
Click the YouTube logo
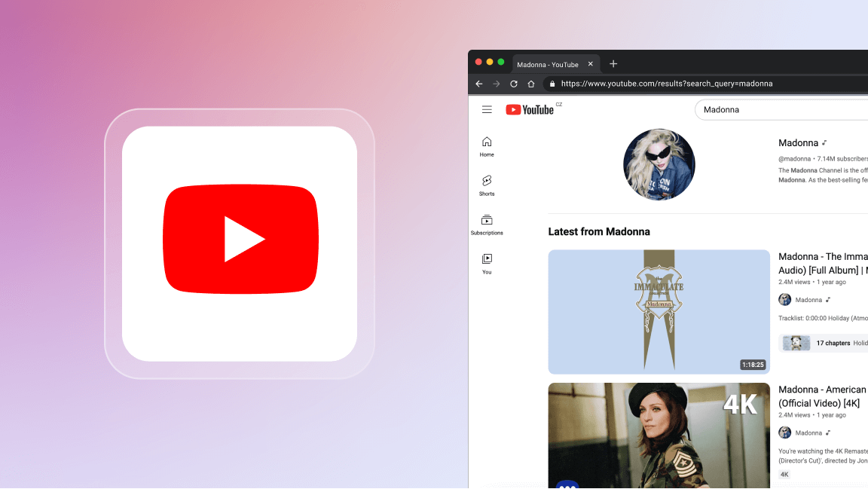[x=531, y=109]
